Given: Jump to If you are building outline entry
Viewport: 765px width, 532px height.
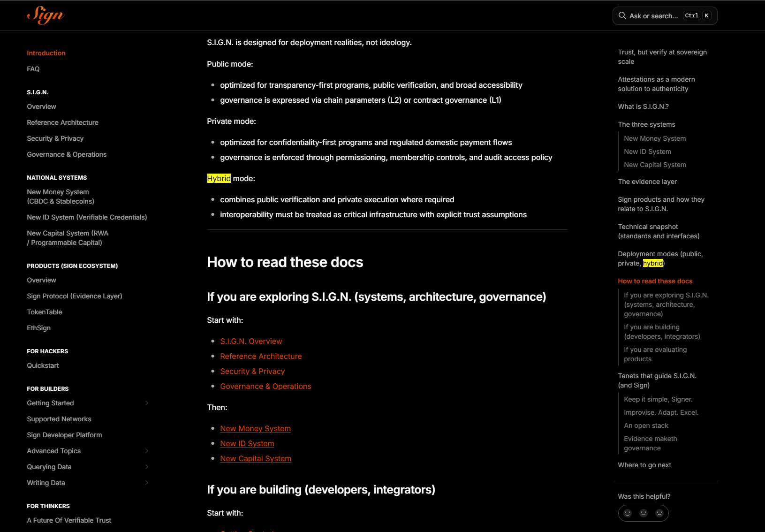Looking at the screenshot, I should pyautogui.click(x=662, y=332).
